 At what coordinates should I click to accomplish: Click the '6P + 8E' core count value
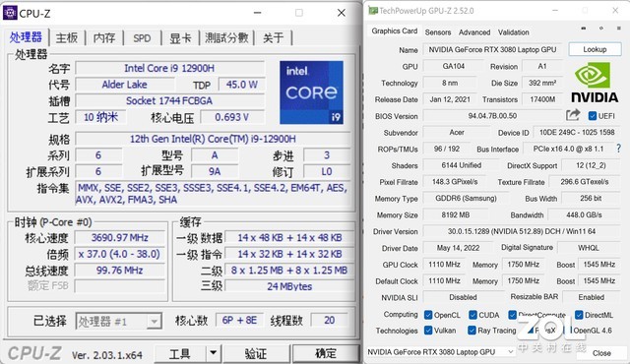239,321
